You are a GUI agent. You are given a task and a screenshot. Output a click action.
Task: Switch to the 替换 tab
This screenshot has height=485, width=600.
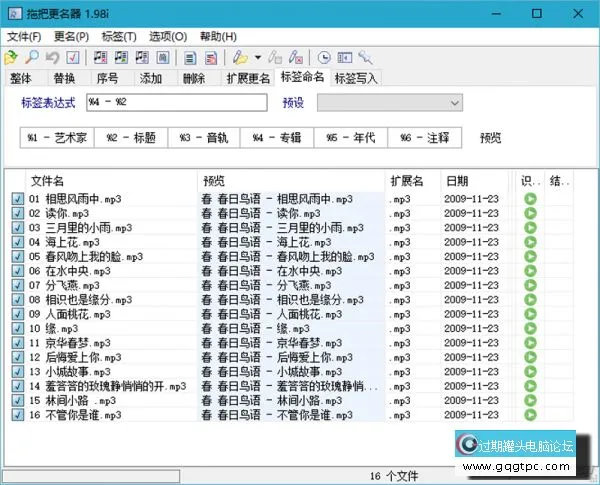point(64,78)
